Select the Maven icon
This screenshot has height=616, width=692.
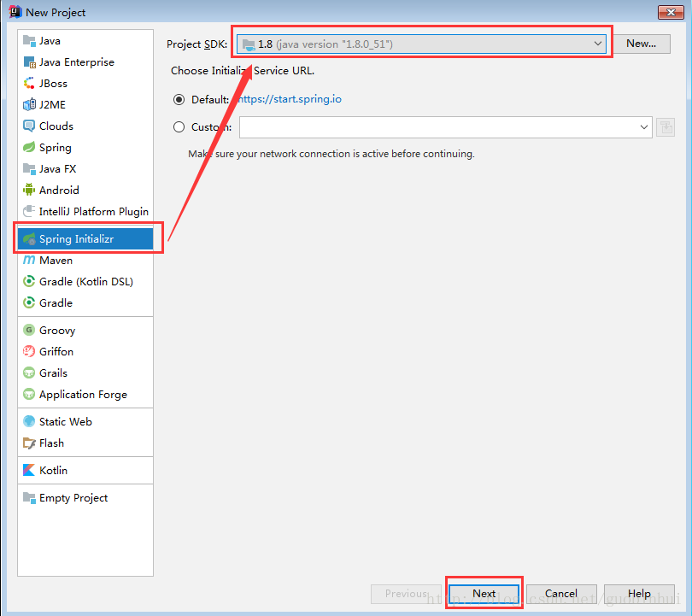[x=29, y=261]
